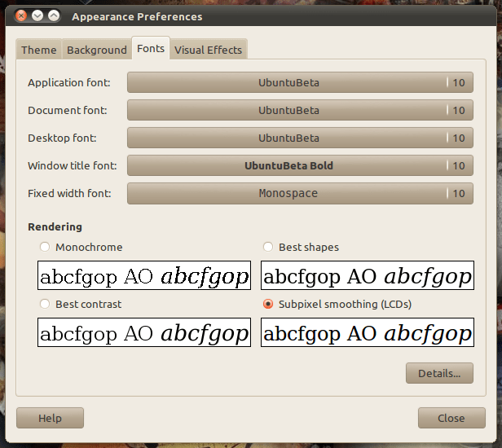Click the Subpixel smoothing font preview sample

pyautogui.click(x=368, y=332)
